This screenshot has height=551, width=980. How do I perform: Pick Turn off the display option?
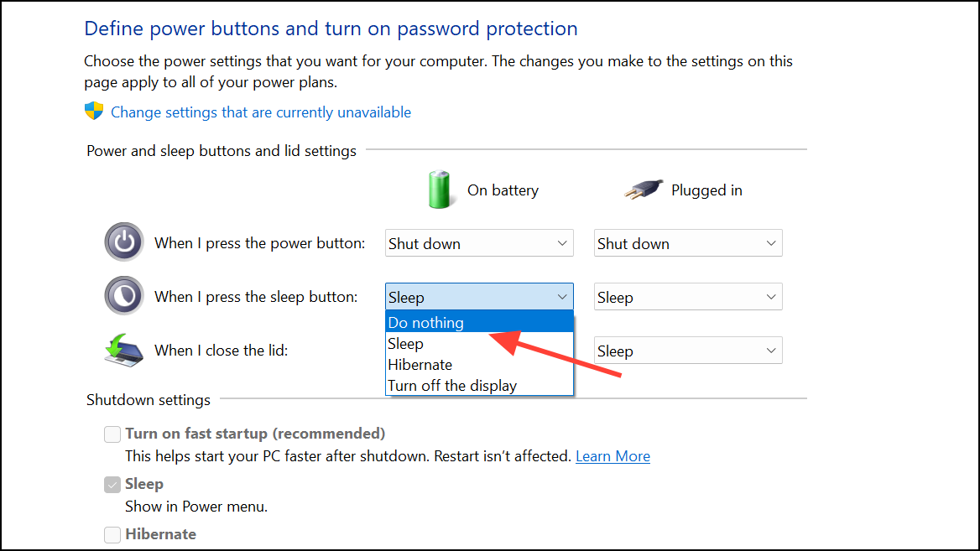point(479,386)
